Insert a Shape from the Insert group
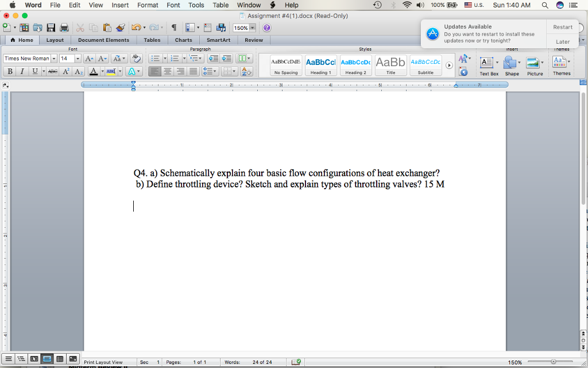588x368 pixels. [x=511, y=63]
